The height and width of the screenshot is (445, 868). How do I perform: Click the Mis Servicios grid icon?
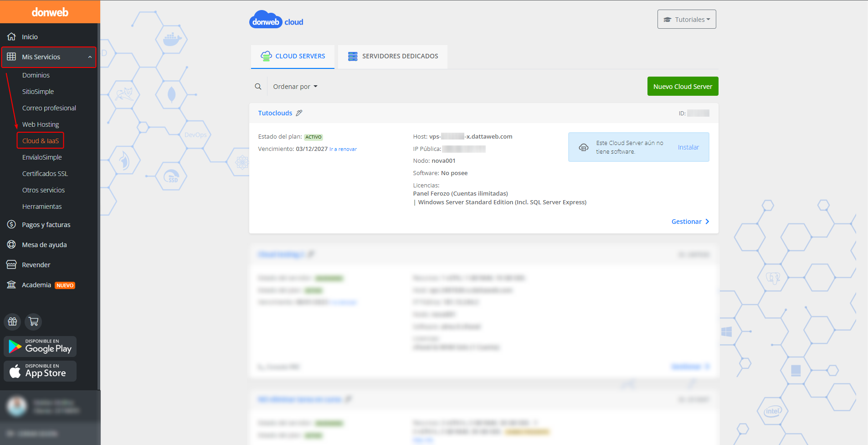point(11,57)
